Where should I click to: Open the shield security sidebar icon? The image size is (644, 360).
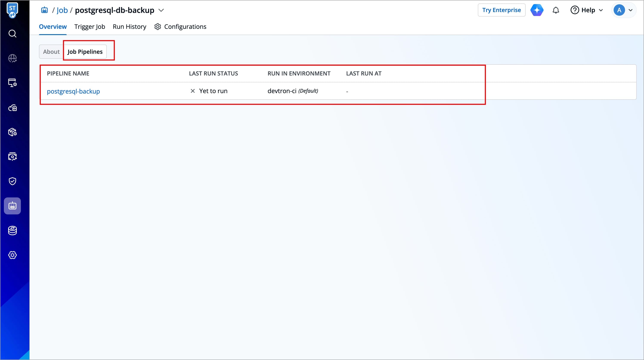coord(12,181)
